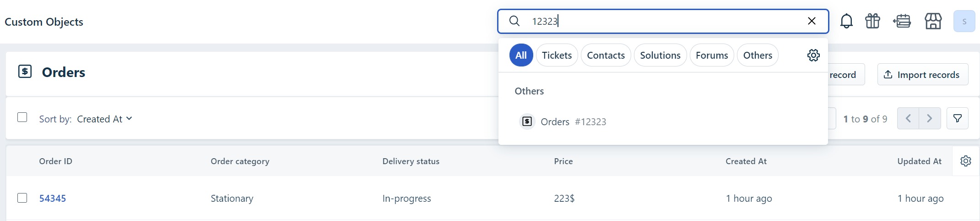This screenshot has height=221, width=980.
Task: Check the box for order 54345
Action: pos(22,198)
